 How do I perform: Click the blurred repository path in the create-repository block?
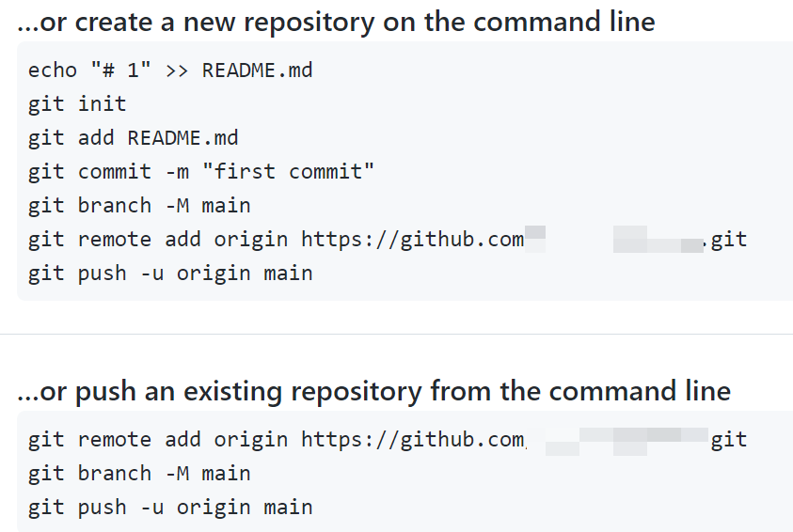(x=658, y=241)
